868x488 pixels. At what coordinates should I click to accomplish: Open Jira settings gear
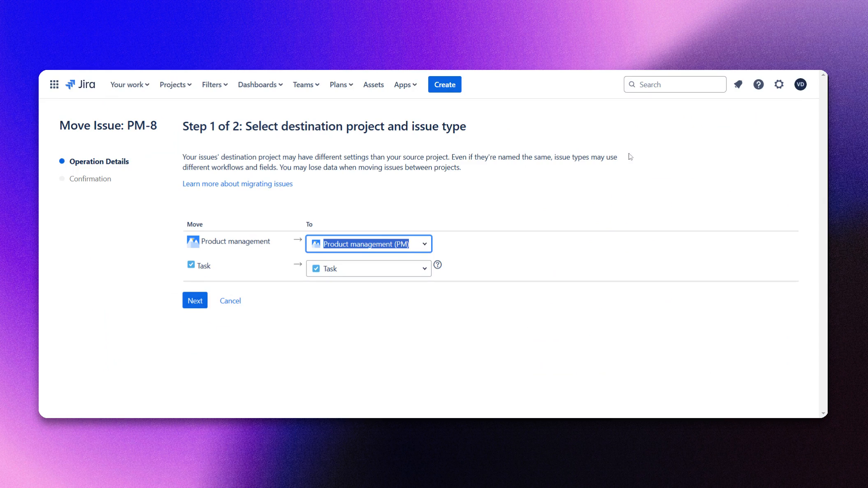[x=779, y=84]
